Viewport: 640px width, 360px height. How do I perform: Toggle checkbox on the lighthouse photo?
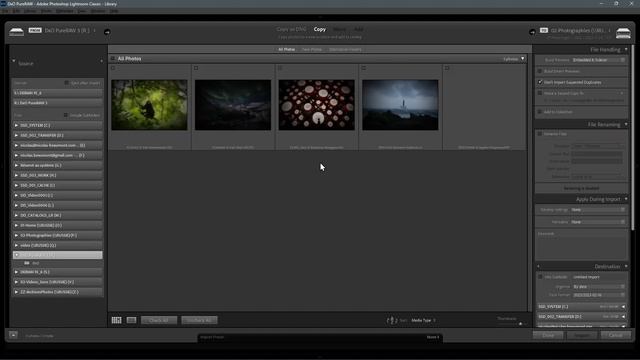pyautogui.click(x=364, y=68)
